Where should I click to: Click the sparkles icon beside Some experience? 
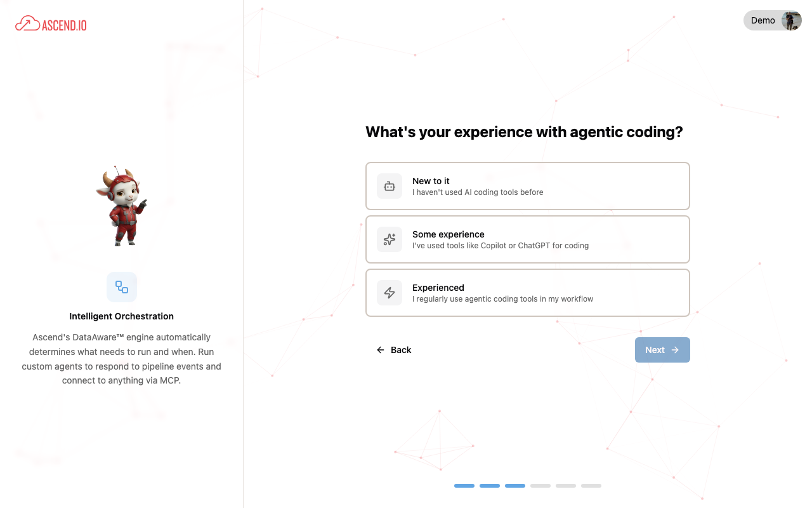(390, 239)
